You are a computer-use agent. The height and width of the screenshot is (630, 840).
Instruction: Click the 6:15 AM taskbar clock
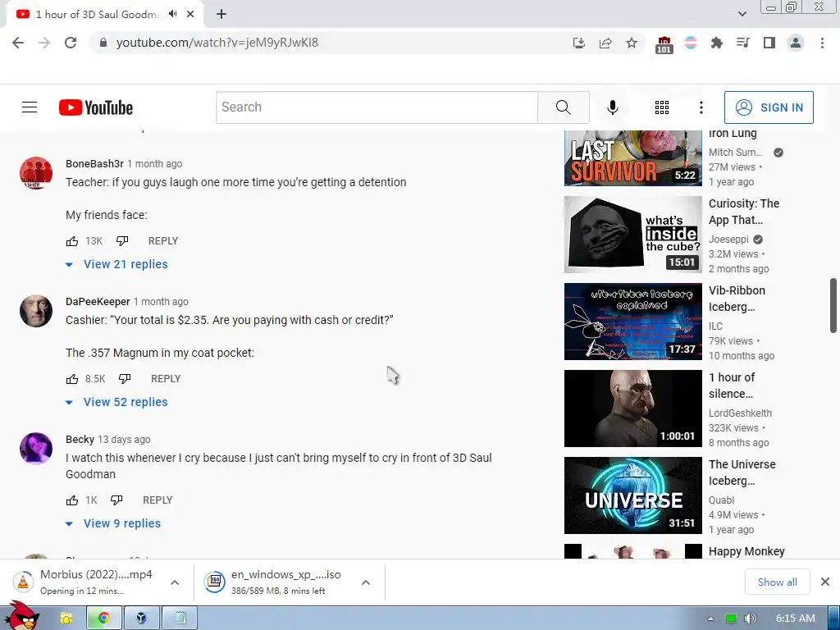coord(795,619)
